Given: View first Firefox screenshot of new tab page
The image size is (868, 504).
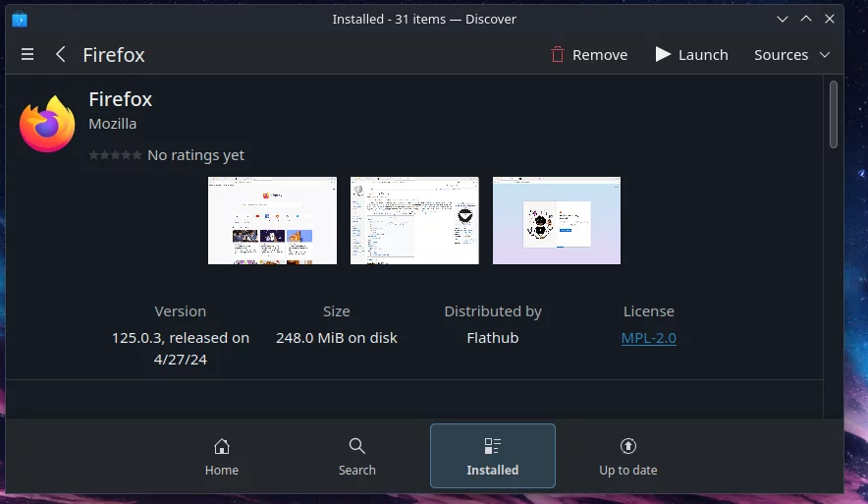Looking at the screenshot, I should pyautogui.click(x=272, y=220).
